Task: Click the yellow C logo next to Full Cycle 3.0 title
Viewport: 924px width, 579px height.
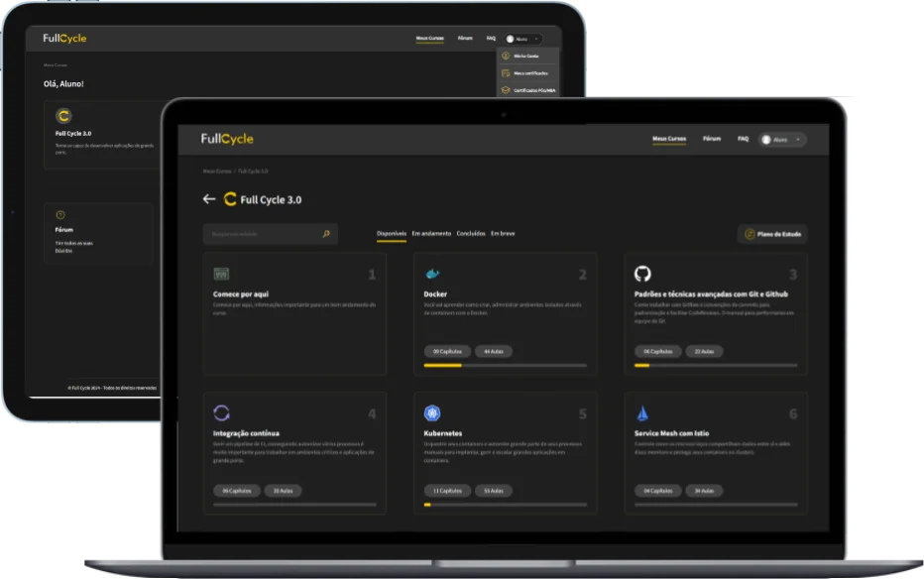Action: (230, 199)
